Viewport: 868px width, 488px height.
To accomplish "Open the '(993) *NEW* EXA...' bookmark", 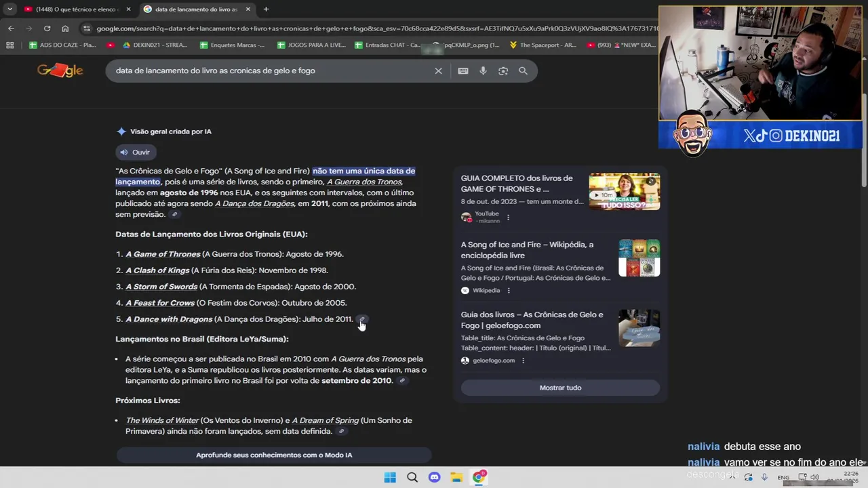I will (x=621, y=45).
